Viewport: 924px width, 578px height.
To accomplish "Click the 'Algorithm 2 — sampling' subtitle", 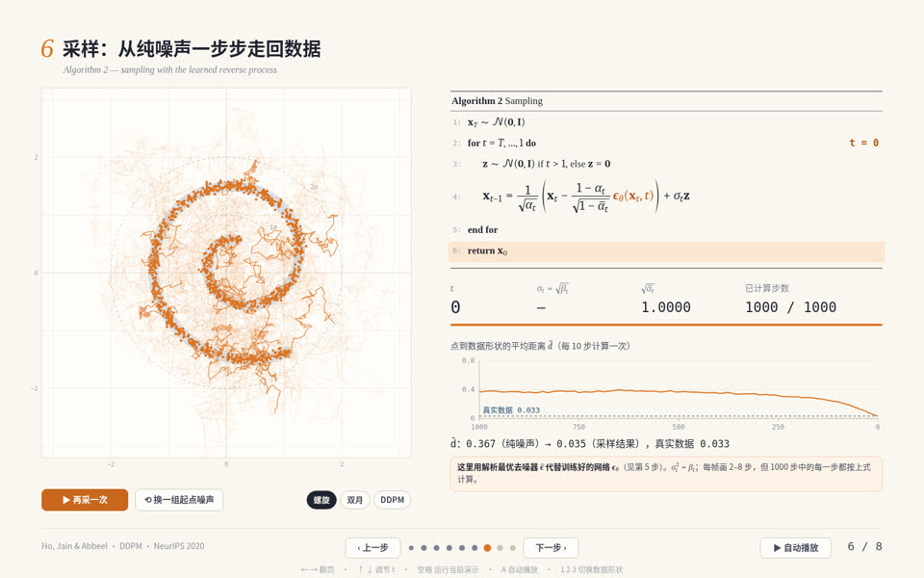I will coord(169,69).
